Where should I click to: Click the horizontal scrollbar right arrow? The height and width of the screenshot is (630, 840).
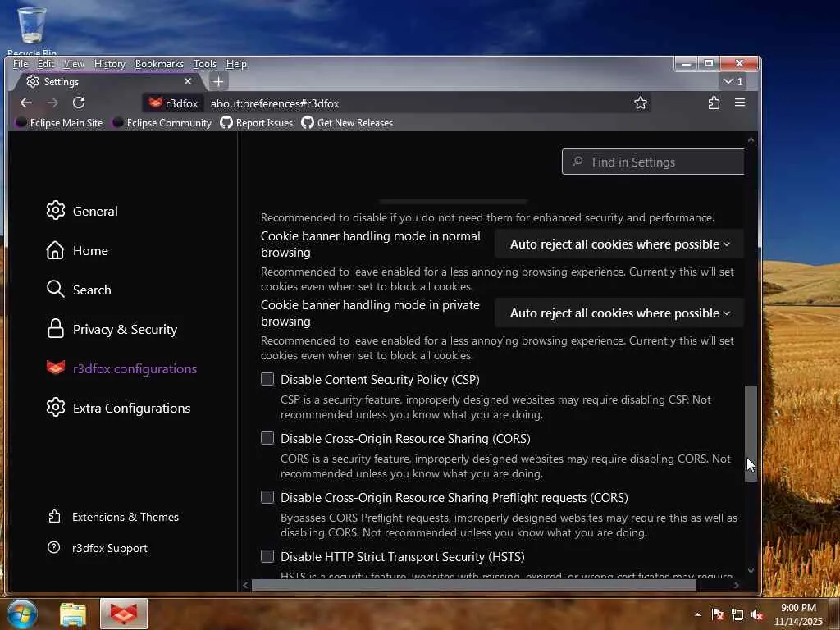[x=737, y=585]
